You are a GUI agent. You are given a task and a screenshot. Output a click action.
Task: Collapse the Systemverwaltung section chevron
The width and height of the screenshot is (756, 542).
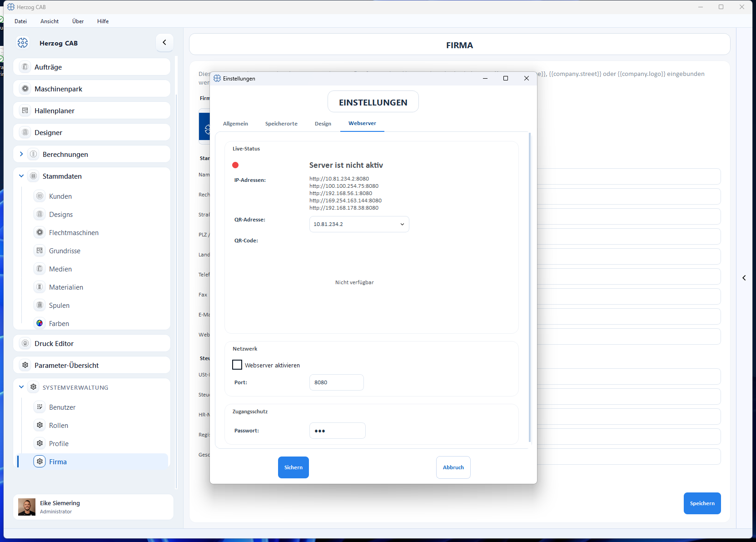21,387
